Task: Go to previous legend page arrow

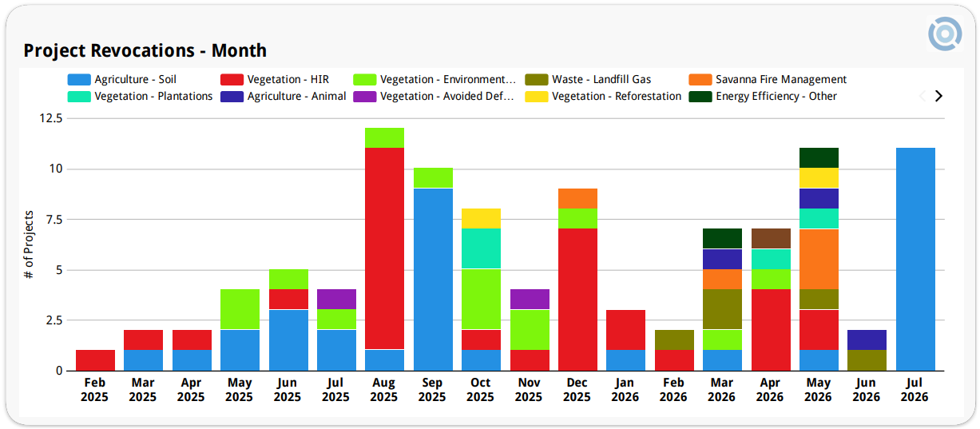Action: [922, 96]
